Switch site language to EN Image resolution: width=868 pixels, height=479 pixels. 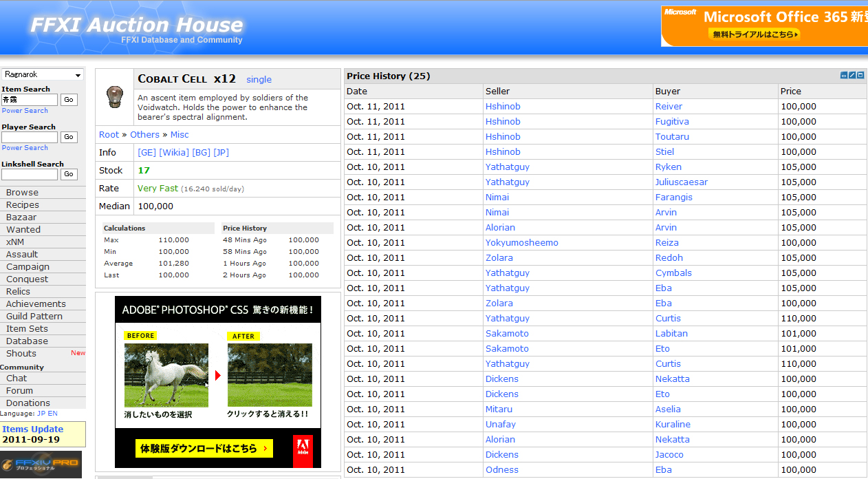(52, 414)
